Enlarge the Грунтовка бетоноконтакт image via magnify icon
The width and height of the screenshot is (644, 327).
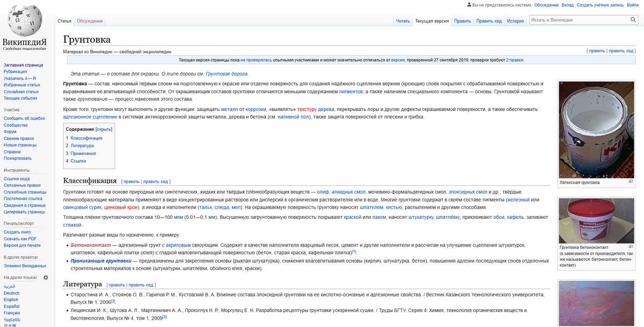coord(631,247)
